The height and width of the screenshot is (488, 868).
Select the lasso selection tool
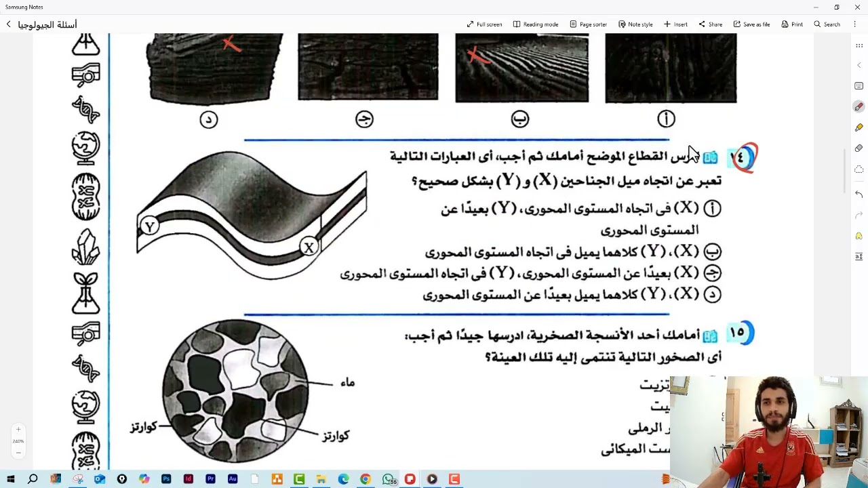pyautogui.click(x=859, y=169)
